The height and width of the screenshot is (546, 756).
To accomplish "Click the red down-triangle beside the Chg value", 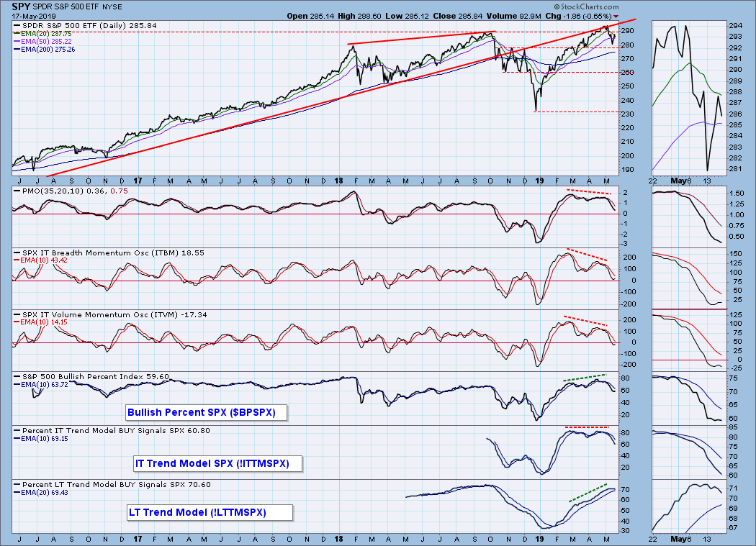I will pyautogui.click(x=616, y=17).
